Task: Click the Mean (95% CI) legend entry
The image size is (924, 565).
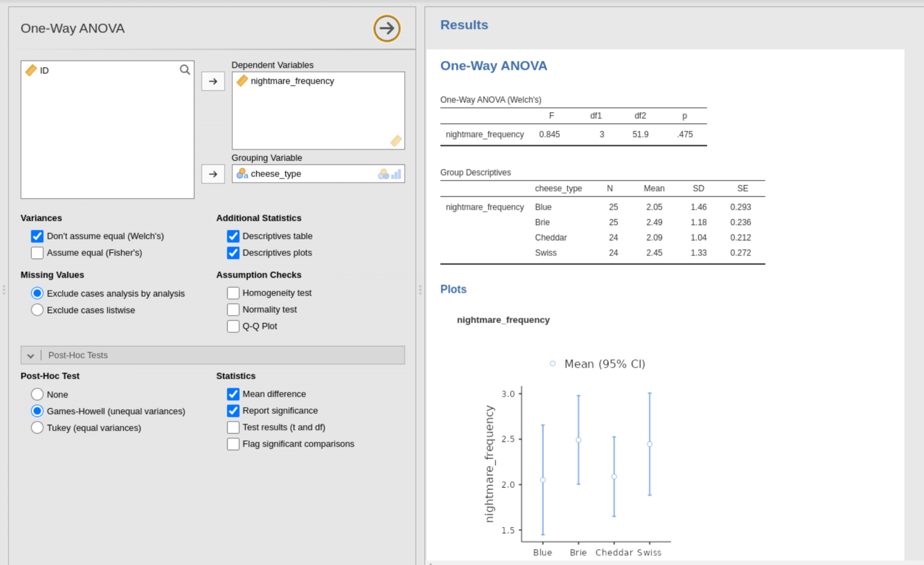Action: (x=597, y=364)
